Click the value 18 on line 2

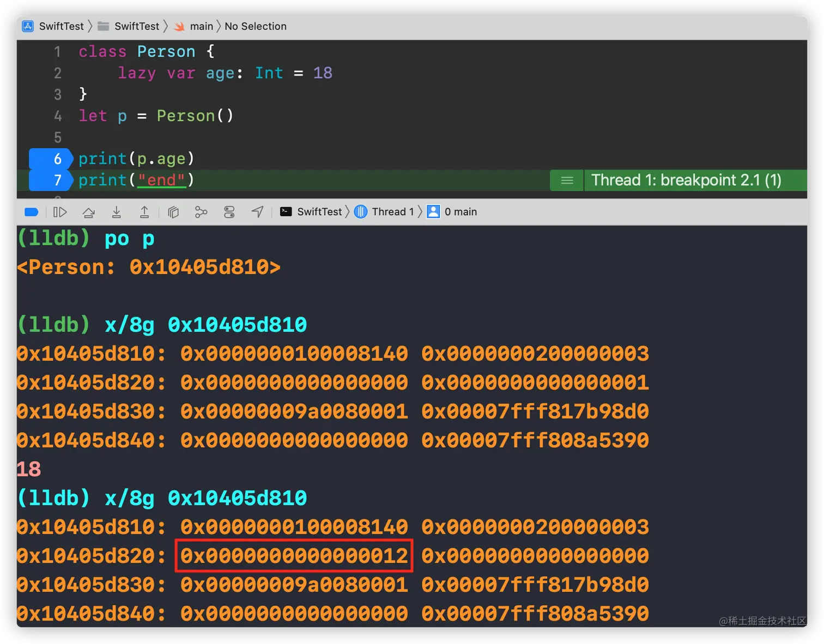[323, 73]
